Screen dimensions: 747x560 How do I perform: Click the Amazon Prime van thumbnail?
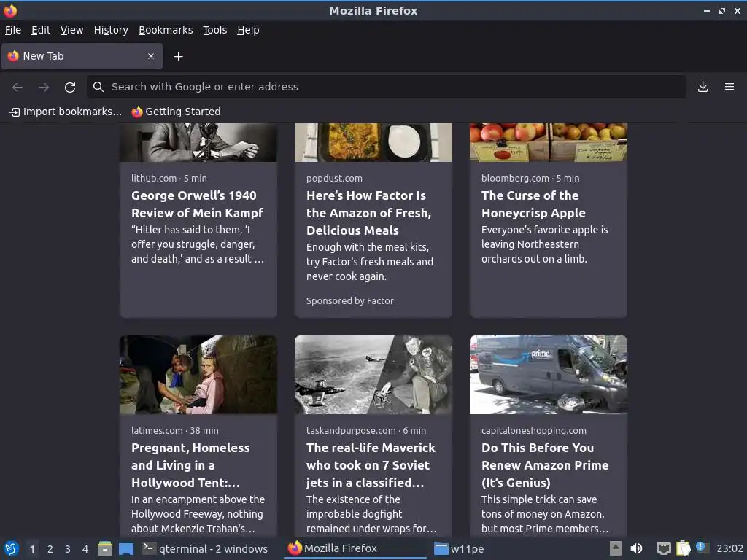click(x=549, y=375)
